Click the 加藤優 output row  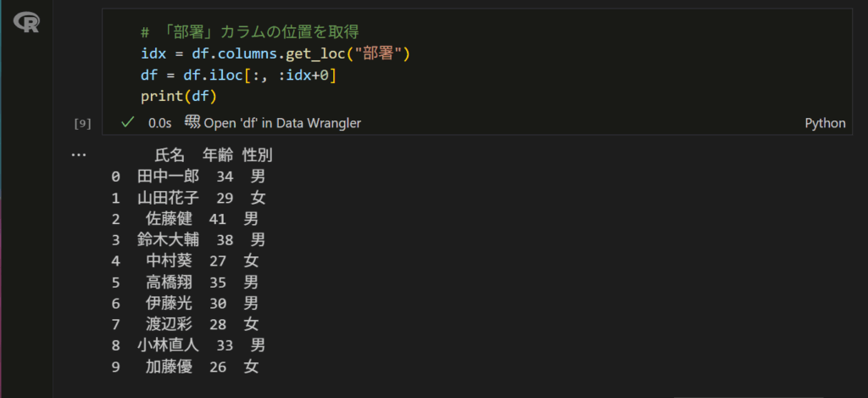[x=185, y=367]
